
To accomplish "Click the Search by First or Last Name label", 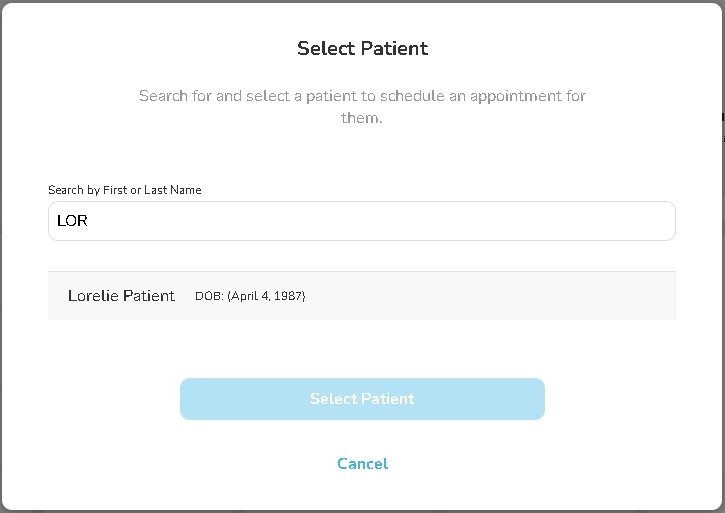I will [x=124, y=190].
